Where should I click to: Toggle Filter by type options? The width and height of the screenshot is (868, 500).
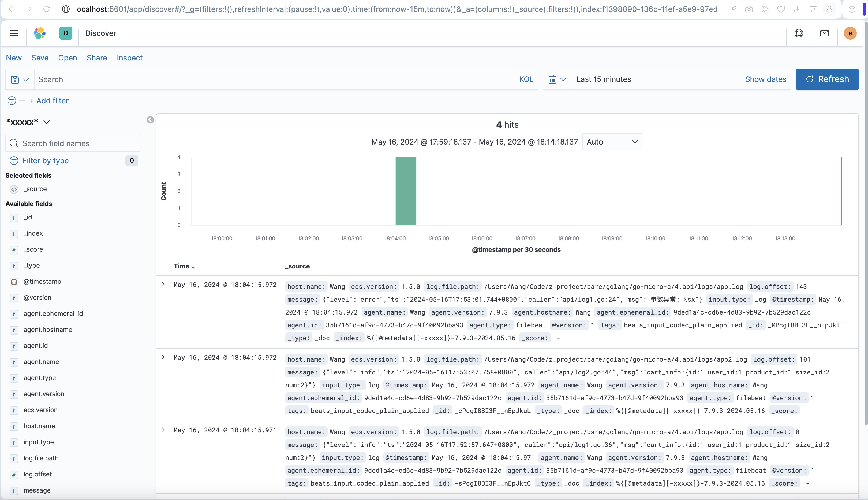pyautogui.click(x=45, y=160)
